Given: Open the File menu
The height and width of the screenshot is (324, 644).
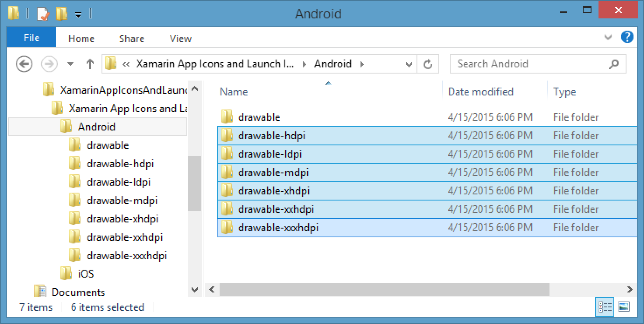Looking at the screenshot, I should 31,38.
